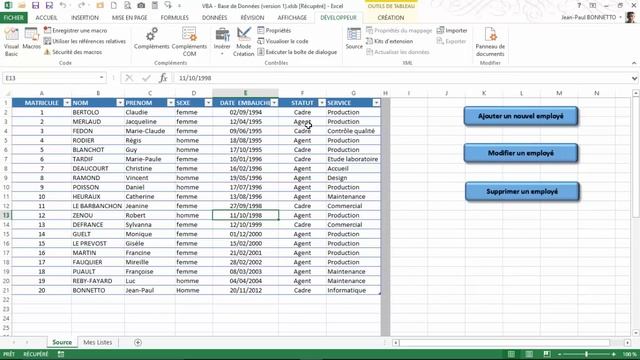
Task: Save the workbook from Quick Access toolbar
Action: coord(36,6)
